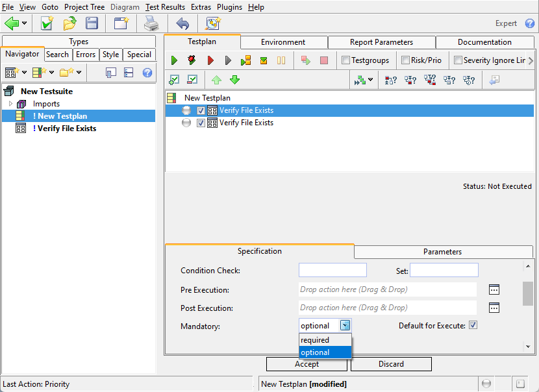Image resolution: width=539 pixels, height=392 pixels.
Task: Open dropdown arrow beside green back arrow
Action: click(25, 23)
